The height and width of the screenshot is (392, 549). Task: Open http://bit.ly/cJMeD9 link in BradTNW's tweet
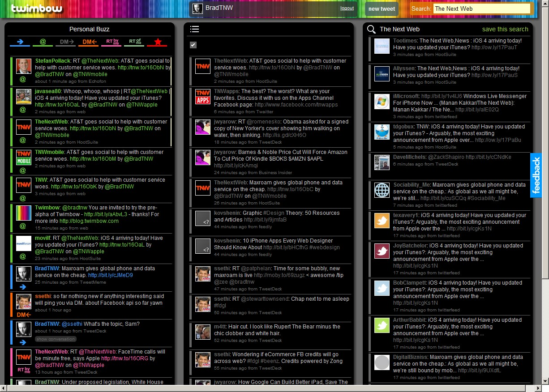(x=111, y=275)
